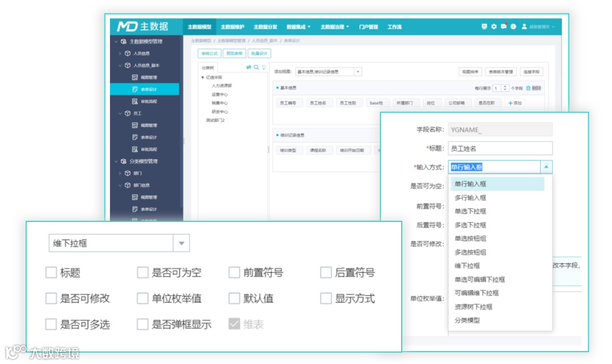Collapse the 人员信息_副本 tree node
Image resolution: width=612 pixels, height=364 pixels.
click(x=120, y=66)
